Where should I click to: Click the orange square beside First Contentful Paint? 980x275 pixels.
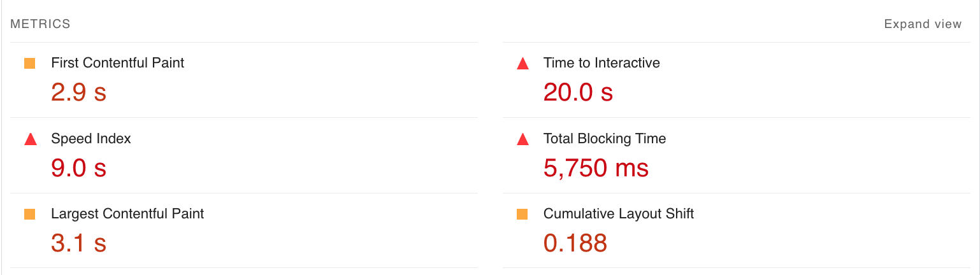click(x=29, y=63)
